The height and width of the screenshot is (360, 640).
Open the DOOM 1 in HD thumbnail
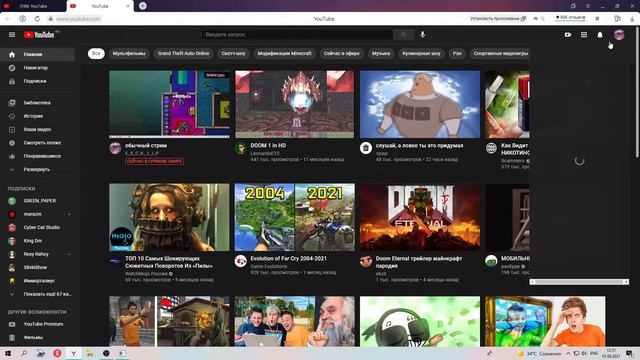[x=295, y=104]
